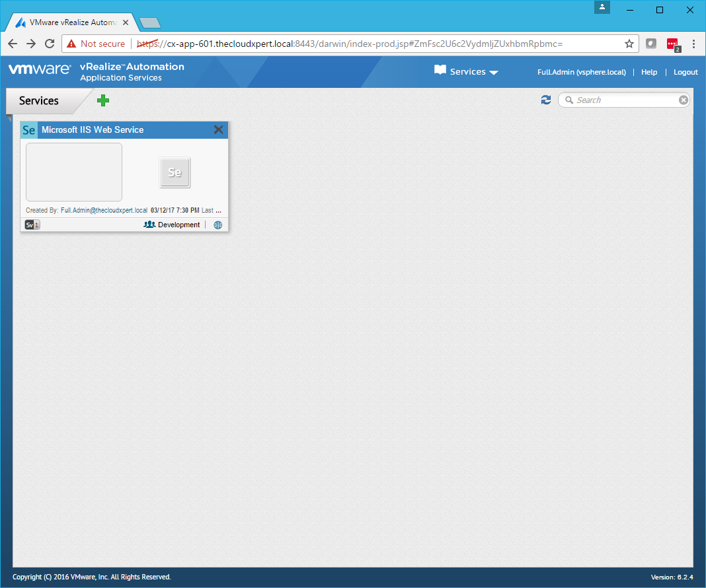Delete the Microsoft IIS Web Service card
The width and height of the screenshot is (706, 588).
[x=218, y=130]
